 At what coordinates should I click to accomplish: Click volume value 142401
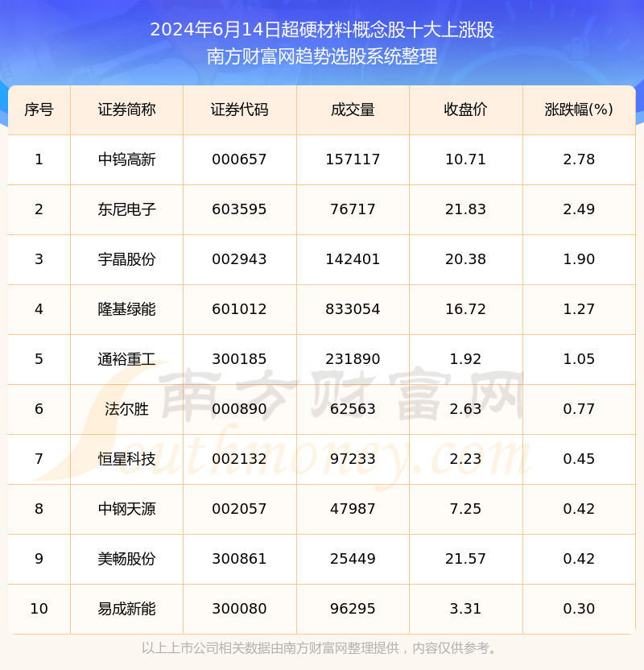(353, 259)
